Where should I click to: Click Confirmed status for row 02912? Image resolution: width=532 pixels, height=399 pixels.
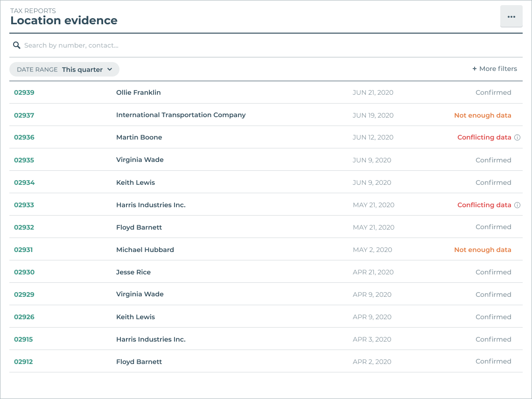(x=493, y=361)
